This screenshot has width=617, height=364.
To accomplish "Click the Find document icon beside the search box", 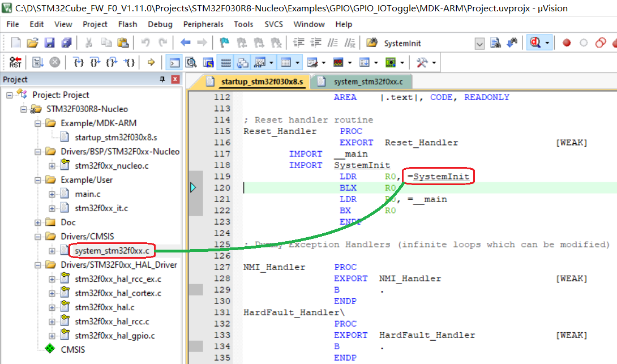I will coord(495,42).
